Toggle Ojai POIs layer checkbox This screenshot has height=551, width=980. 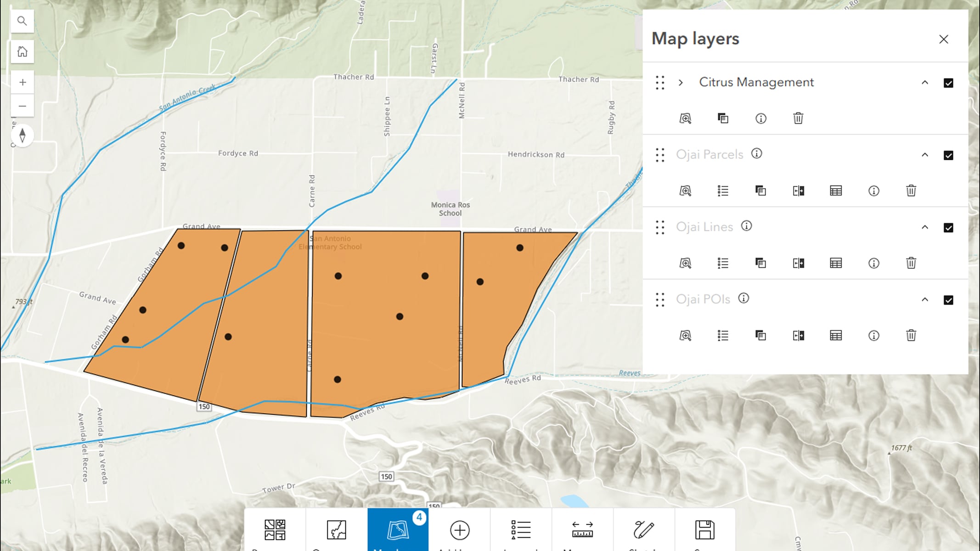[x=948, y=300]
